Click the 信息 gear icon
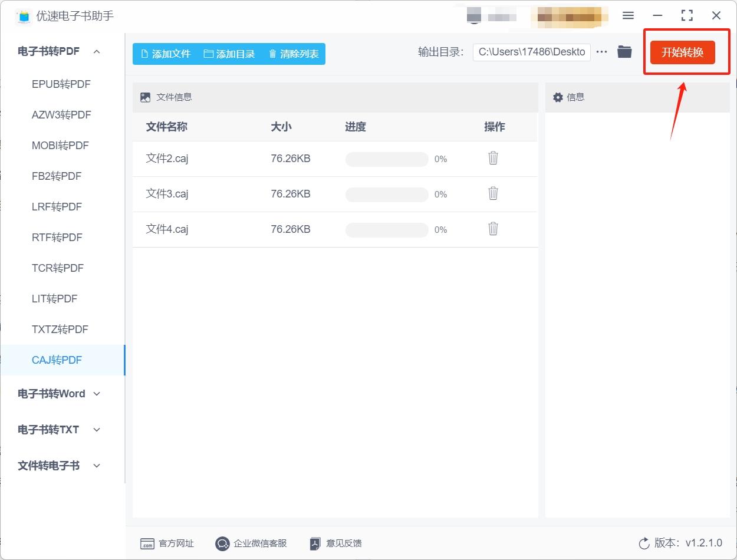The width and height of the screenshot is (737, 560). point(558,97)
